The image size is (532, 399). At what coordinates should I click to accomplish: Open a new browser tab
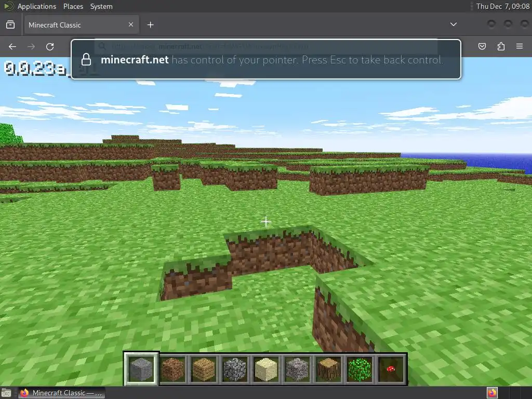click(150, 25)
